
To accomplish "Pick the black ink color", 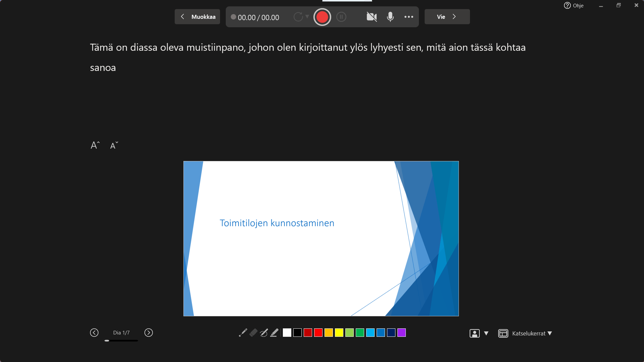I will click(298, 333).
